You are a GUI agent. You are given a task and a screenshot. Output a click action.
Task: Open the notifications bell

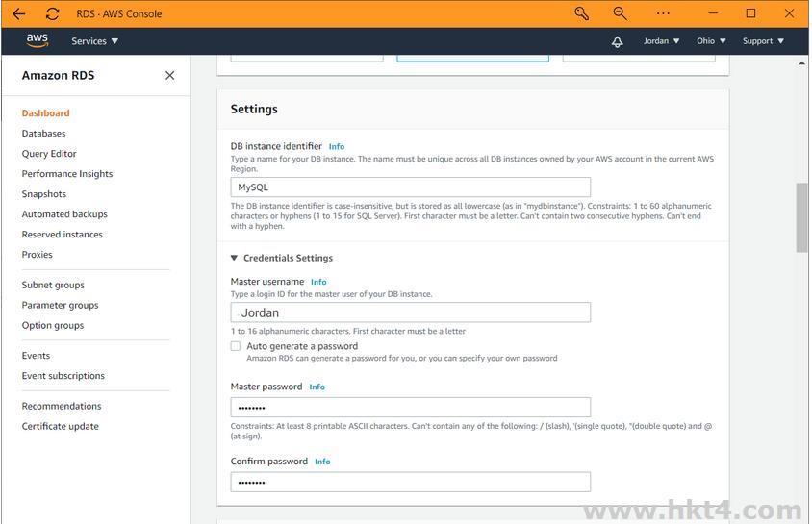pyautogui.click(x=617, y=41)
